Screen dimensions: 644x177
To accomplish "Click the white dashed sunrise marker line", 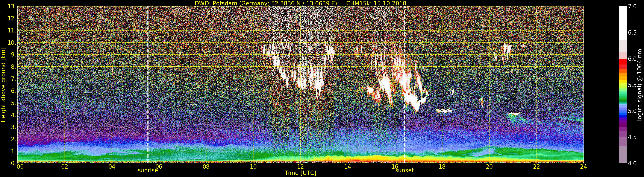I will tap(148, 85).
